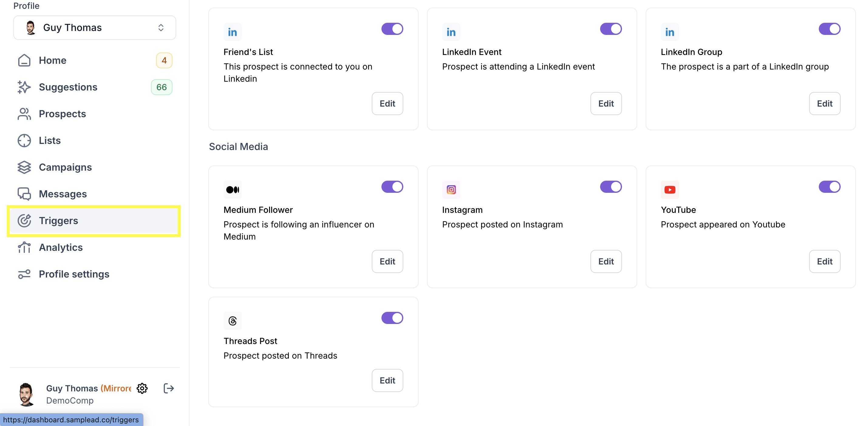Click the YouTube logo icon
The image size is (868, 426).
670,189
